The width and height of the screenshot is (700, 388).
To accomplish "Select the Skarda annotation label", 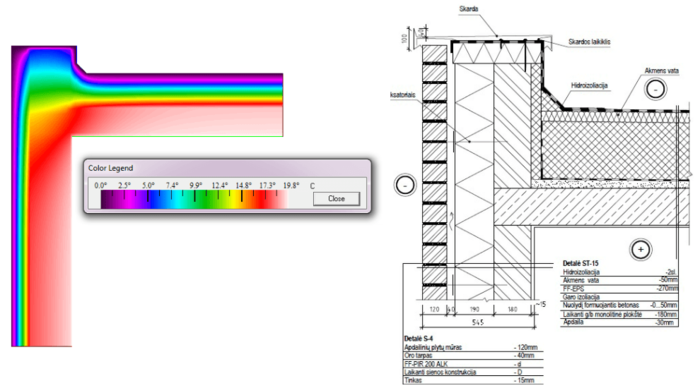I will [x=469, y=8].
